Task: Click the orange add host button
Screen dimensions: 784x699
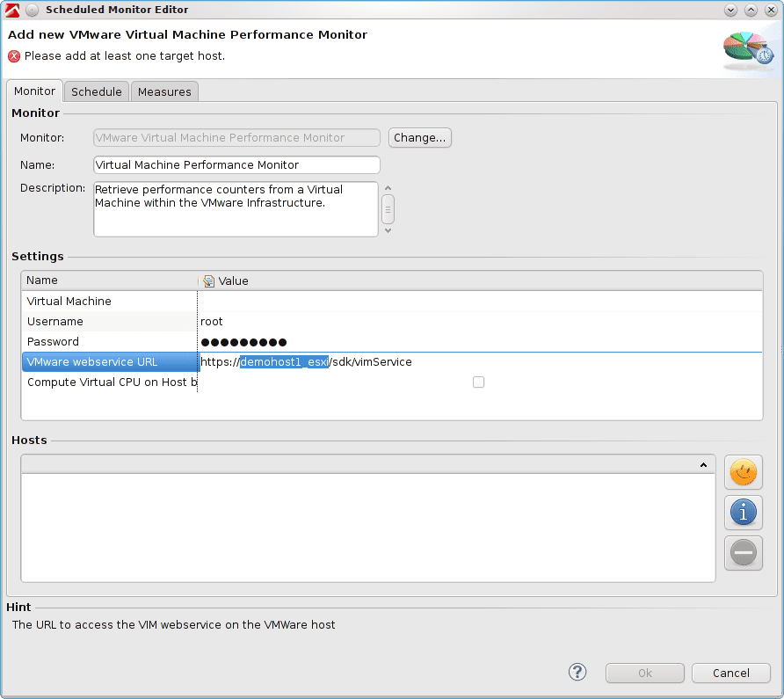Action: 743,472
